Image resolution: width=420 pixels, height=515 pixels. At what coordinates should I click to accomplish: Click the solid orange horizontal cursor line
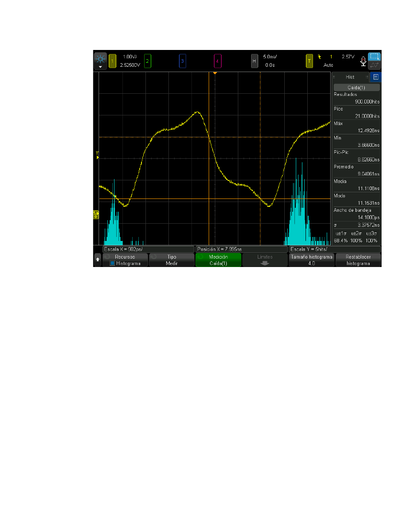tap(215, 199)
